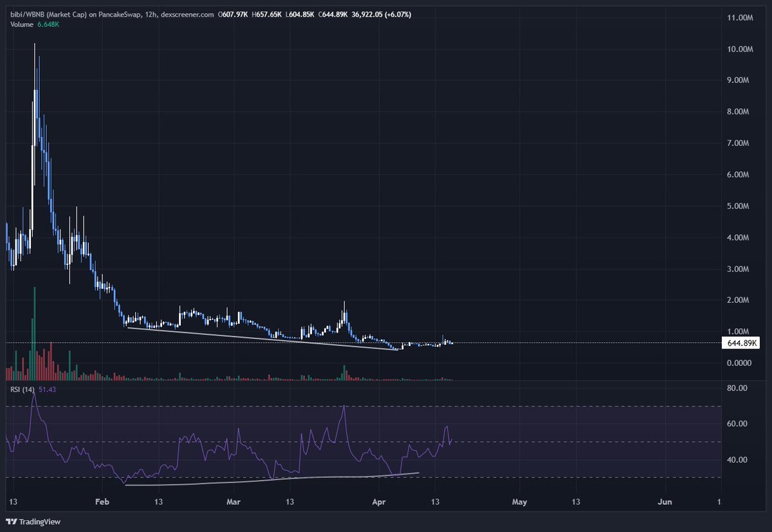This screenshot has width=772, height=532.
Task: Click the 0.0000 price axis label
Action: click(740, 363)
